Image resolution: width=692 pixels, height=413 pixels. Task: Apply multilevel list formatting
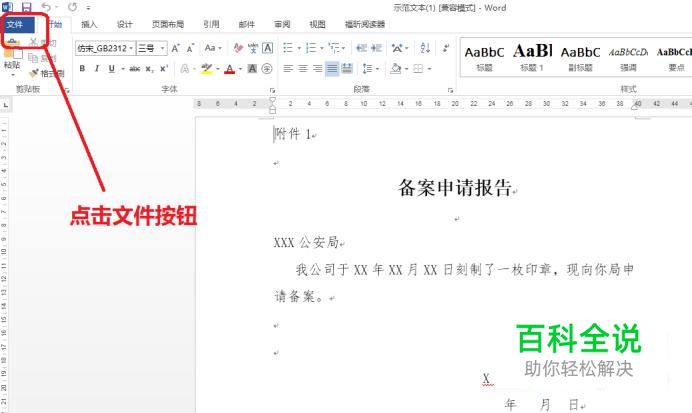[334, 48]
